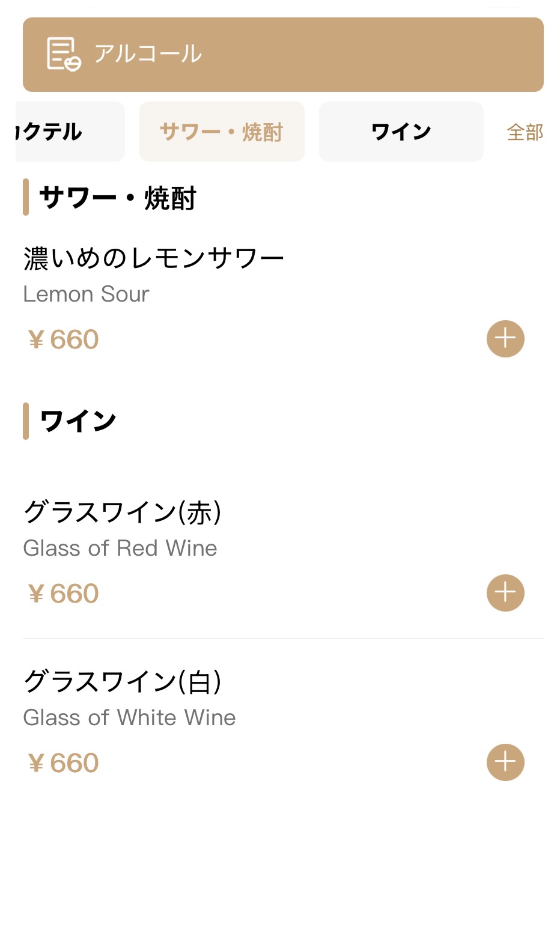Add Glass of Red Wine using plus
The height and width of the screenshot is (933, 560).
pyautogui.click(x=505, y=593)
